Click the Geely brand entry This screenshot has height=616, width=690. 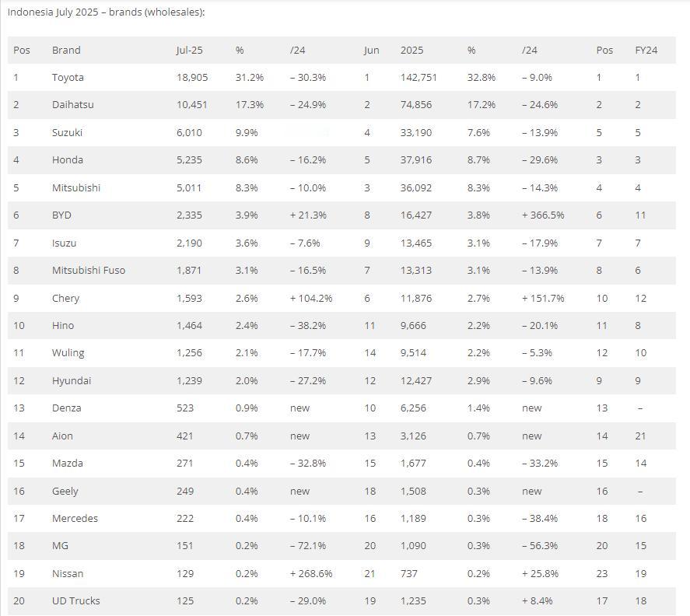pyautogui.click(x=65, y=491)
